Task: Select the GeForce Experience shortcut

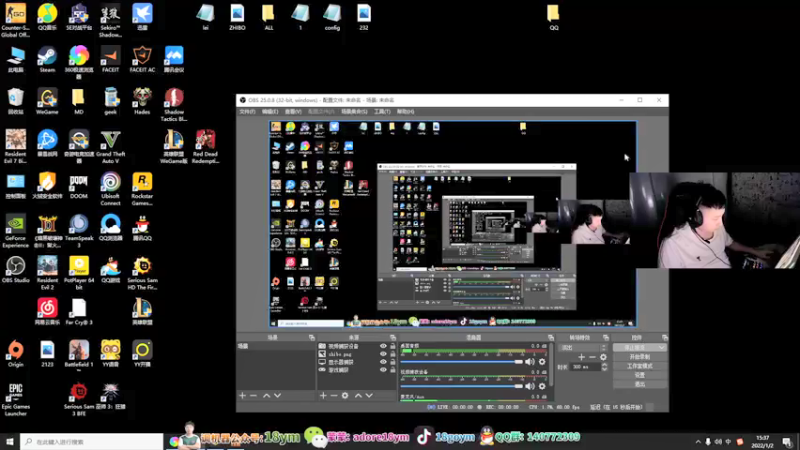Action: (15, 231)
